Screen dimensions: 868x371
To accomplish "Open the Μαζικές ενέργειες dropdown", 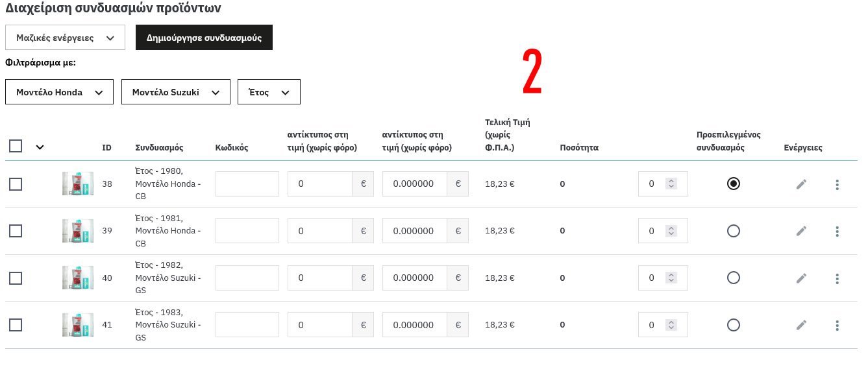I will pos(65,38).
